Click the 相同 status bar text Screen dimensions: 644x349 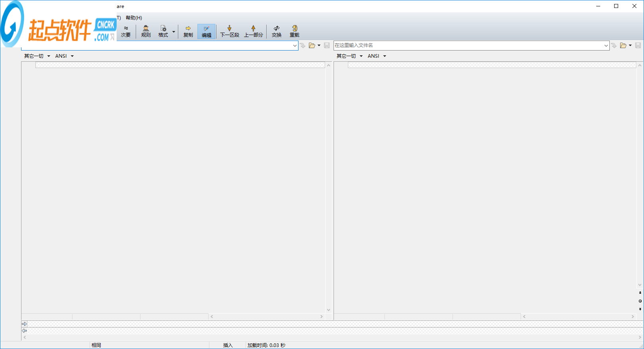point(96,345)
